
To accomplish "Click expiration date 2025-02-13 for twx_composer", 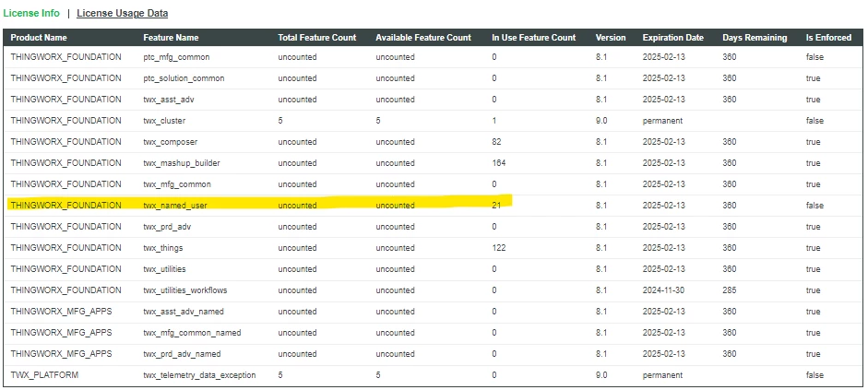I will click(664, 142).
